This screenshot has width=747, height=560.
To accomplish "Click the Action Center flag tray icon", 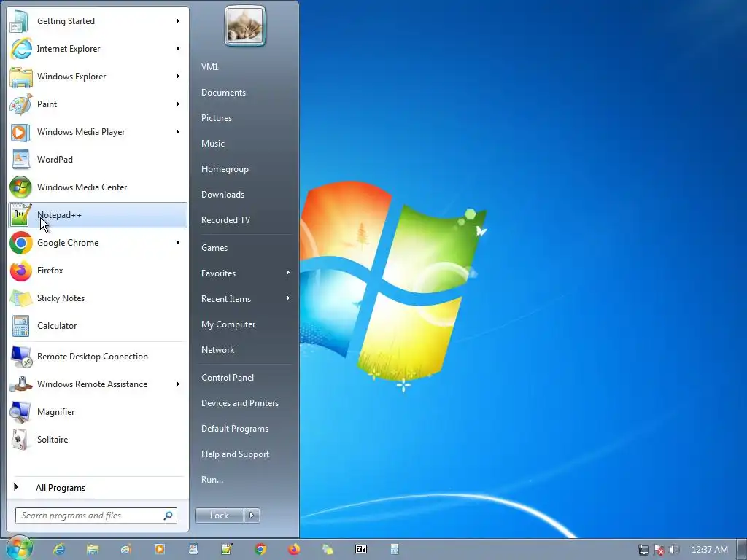I will [659, 550].
